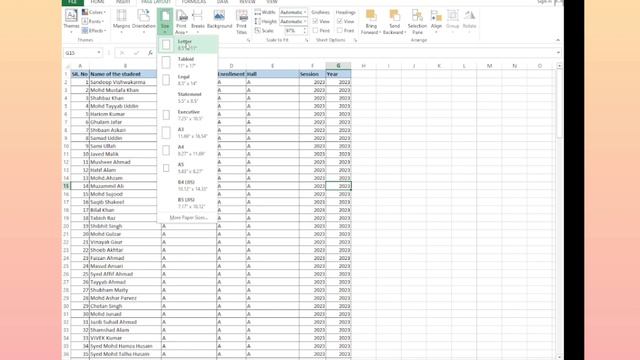Viewport: 640px width, 360px height.
Task: Select A4 paper size
Action: tap(187, 150)
